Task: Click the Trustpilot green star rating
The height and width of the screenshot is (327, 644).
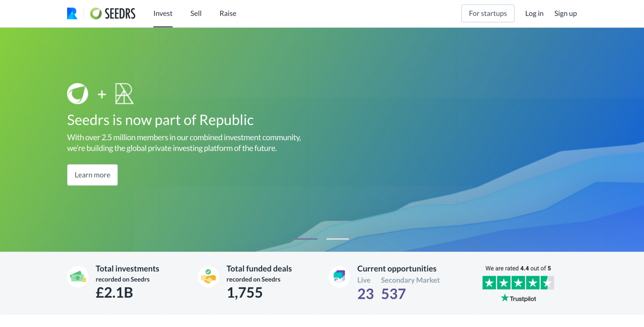Action: coord(518,283)
